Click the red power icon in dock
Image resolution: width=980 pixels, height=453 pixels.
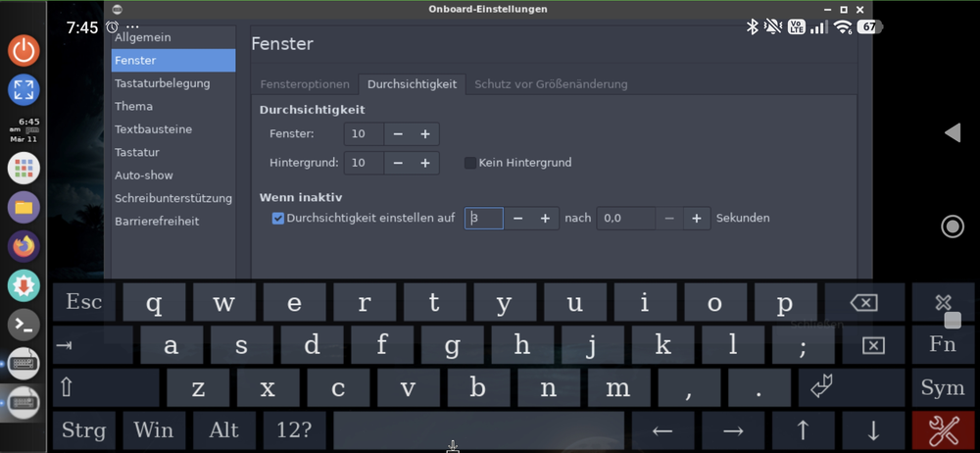(24, 51)
